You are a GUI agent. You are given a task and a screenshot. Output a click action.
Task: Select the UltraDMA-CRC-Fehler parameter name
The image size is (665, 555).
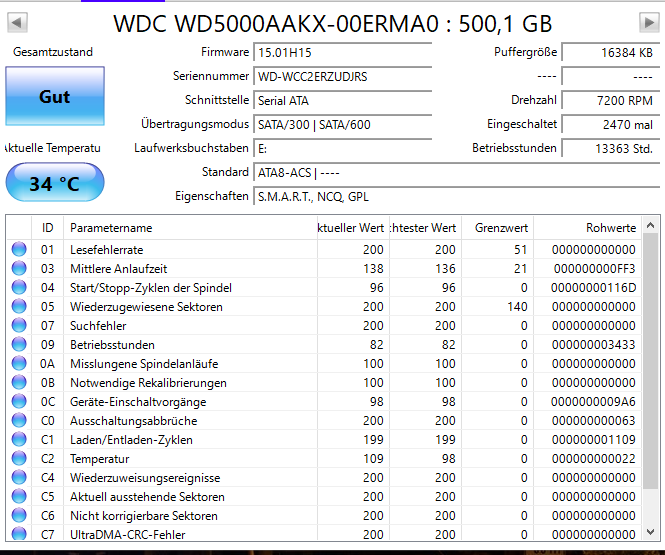(x=128, y=535)
